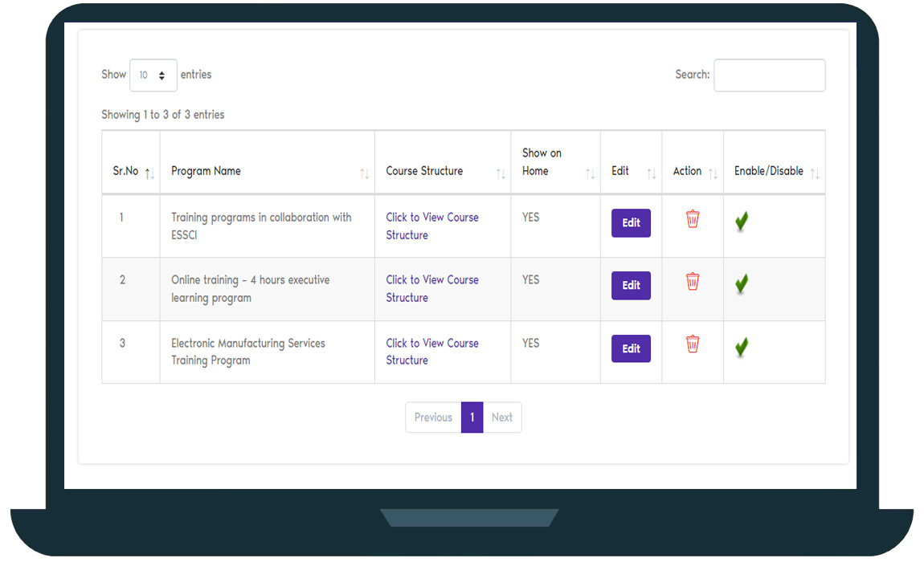Sort by Program Name column arrows
This screenshot has width=924, height=562.
pyautogui.click(x=365, y=173)
